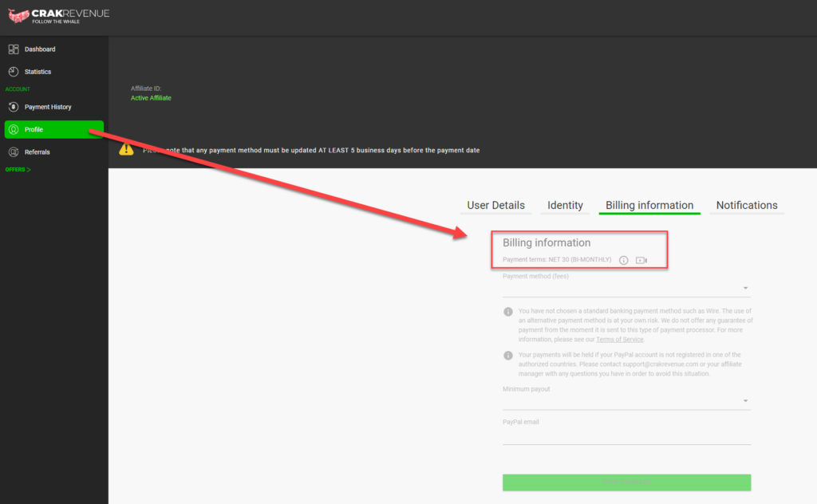Play the video tutorial icon near payment terms
Image resolution: width=817 pixels, height=504 pixels.
641,260
